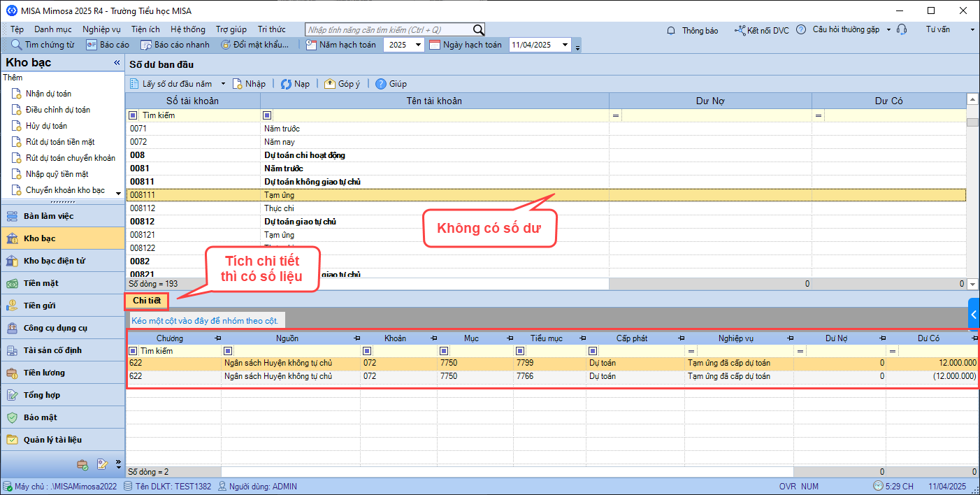Open the Tiền lương module
Viewport: 980px width, 495px height.
(62, 373)
